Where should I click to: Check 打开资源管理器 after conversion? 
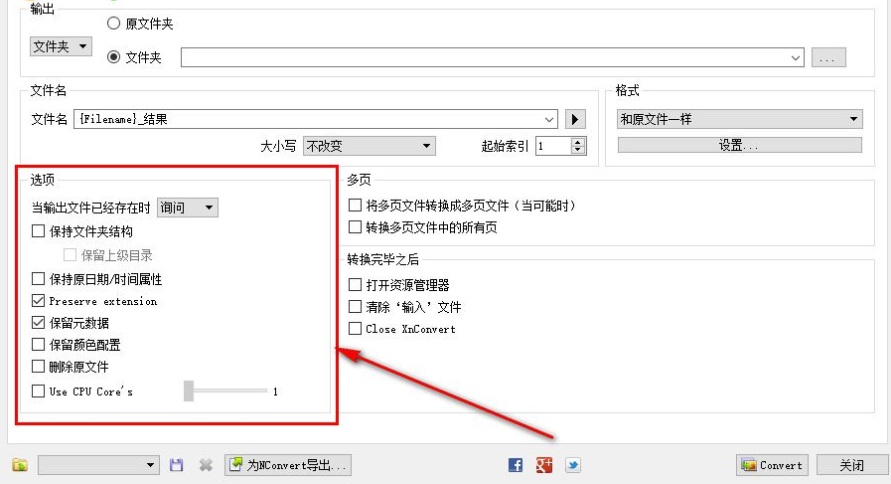tap(355, 285)
